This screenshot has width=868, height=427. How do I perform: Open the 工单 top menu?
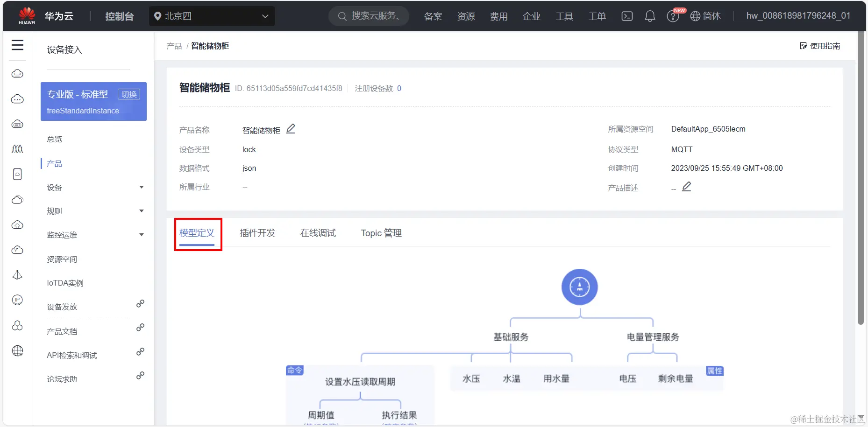(x=597, y=16)
